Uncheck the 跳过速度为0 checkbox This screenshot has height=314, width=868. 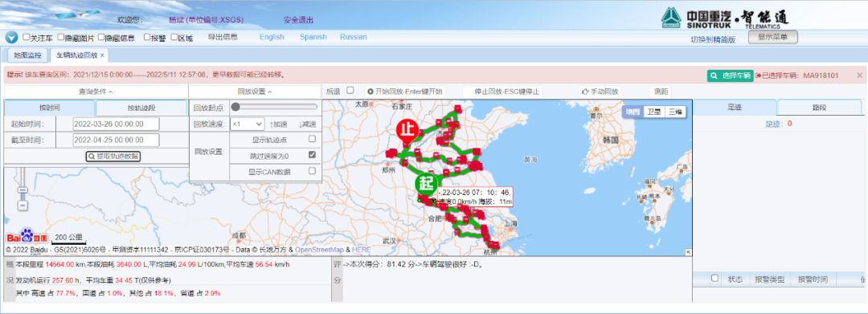[312, 155]
